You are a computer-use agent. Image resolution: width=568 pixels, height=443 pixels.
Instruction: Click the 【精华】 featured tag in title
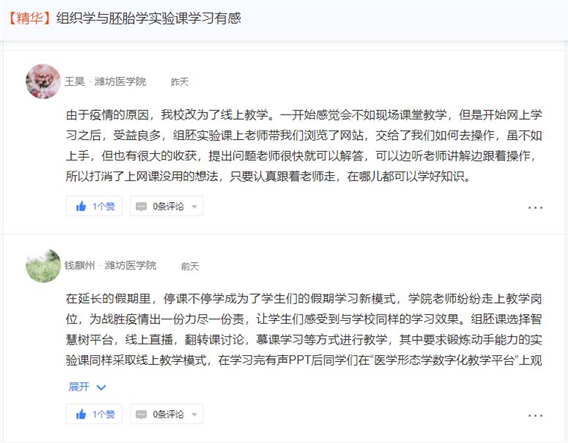pyautogui.click(x=30, y=18)
